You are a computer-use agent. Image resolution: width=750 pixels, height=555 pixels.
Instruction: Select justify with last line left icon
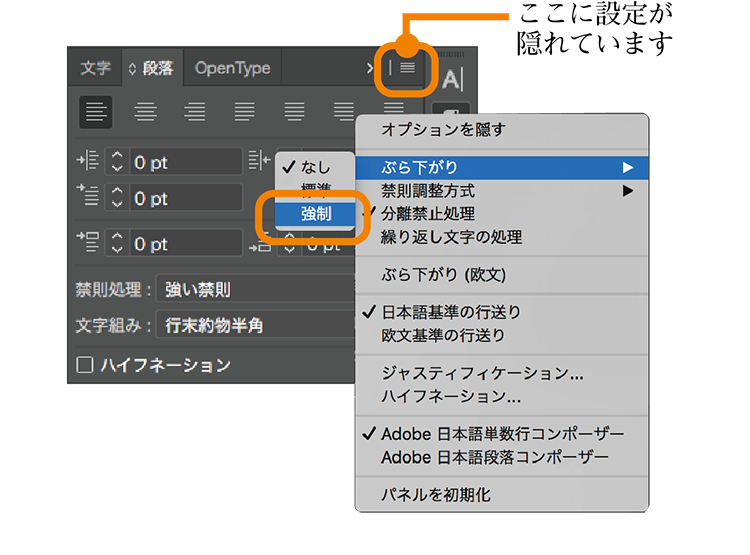click(244, 112)
